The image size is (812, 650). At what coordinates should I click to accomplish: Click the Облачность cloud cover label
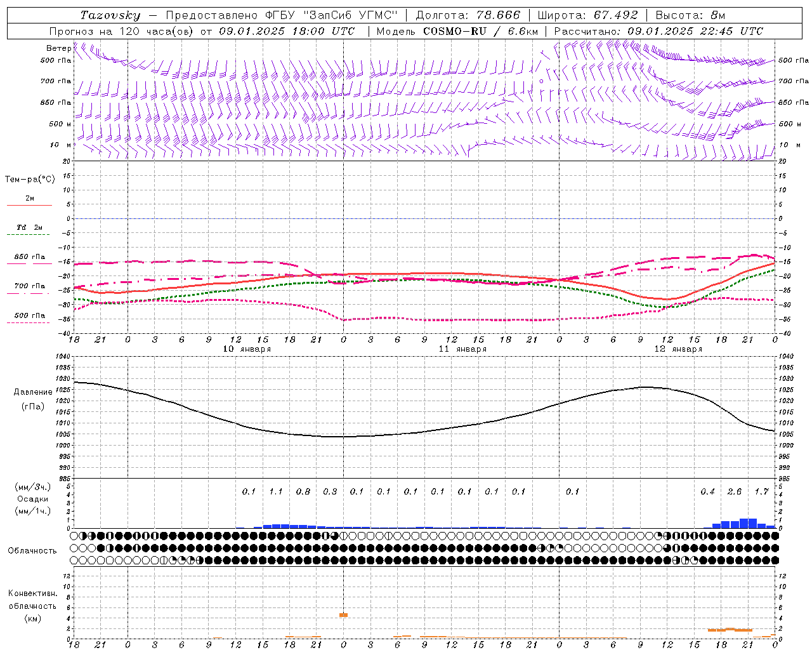[x=32, y=551]
